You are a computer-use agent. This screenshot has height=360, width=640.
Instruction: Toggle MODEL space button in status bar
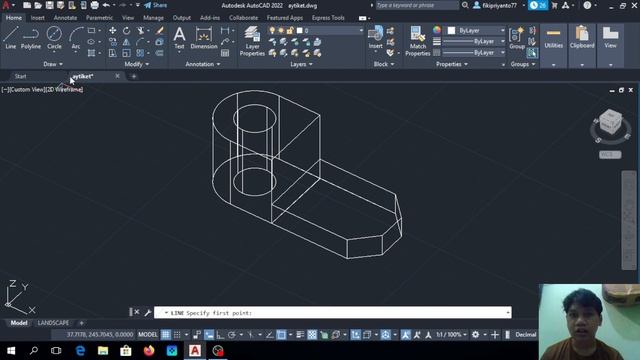pos(148,335)
